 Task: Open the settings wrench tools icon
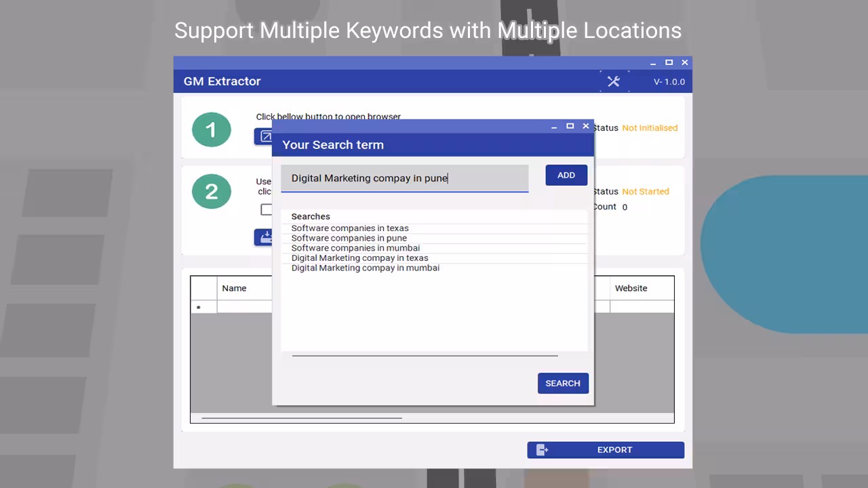pyautogui.click(x=614, y=81)
